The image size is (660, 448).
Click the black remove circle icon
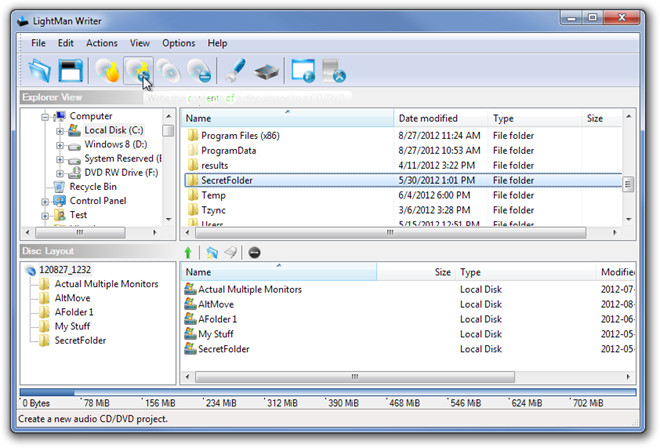pyautogui.click(x=254, y=253)
